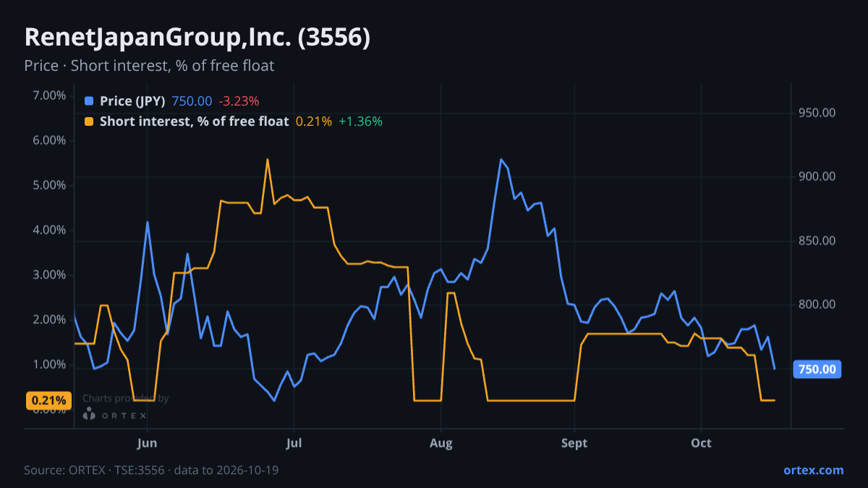Image resolution: width=868 pixels, height=488 pixels.
Task: Click the RenetJapanGroup,Inc. (3556) title
Action: (197, 38)
